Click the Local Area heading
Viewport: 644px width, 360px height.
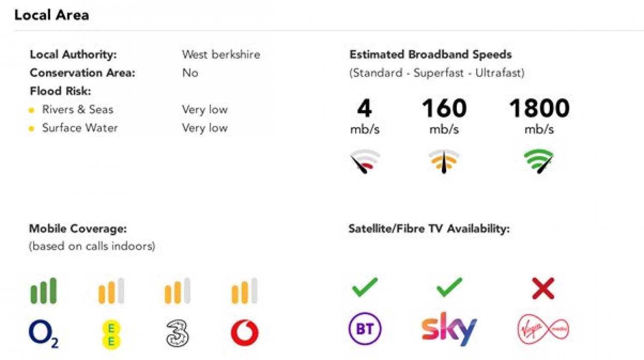52,15
